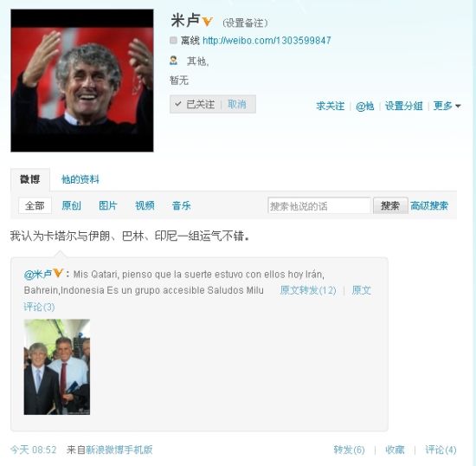This screenshot has width=476, height=466.
Task: Click the 搜索 button
Action: [390, 206]
